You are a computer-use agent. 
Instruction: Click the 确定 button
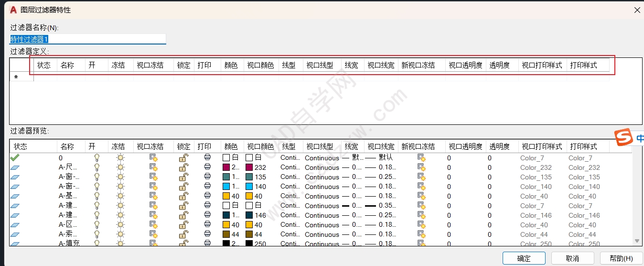[x=524, y=258]
